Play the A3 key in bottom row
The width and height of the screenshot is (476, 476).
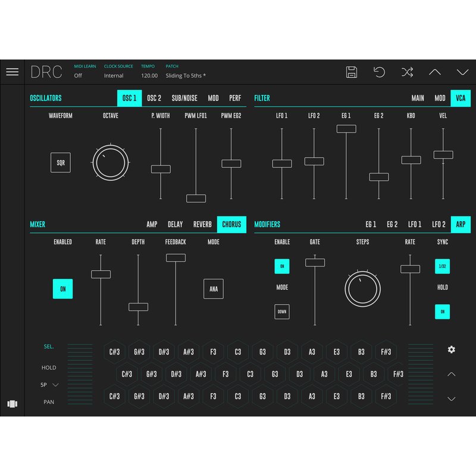(312, 396)
